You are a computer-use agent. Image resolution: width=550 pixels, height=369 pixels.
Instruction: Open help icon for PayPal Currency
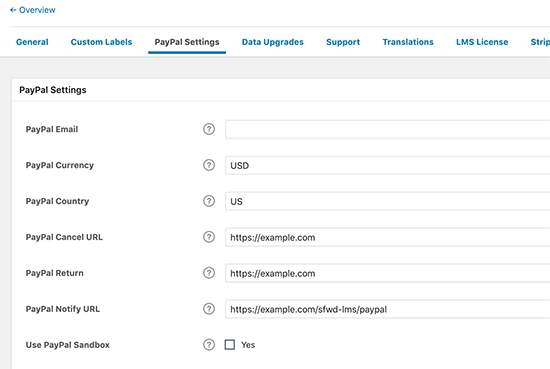[209, 165]
